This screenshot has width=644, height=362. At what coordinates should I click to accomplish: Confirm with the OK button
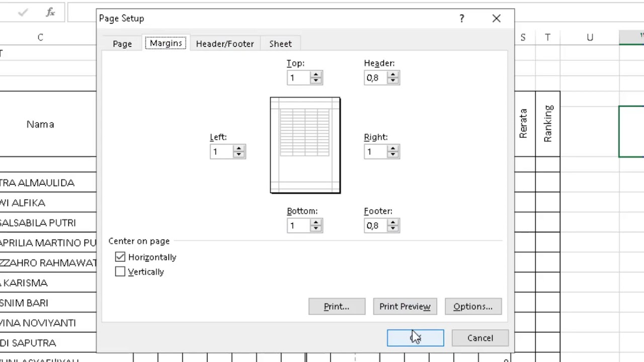tap(416, 338)
